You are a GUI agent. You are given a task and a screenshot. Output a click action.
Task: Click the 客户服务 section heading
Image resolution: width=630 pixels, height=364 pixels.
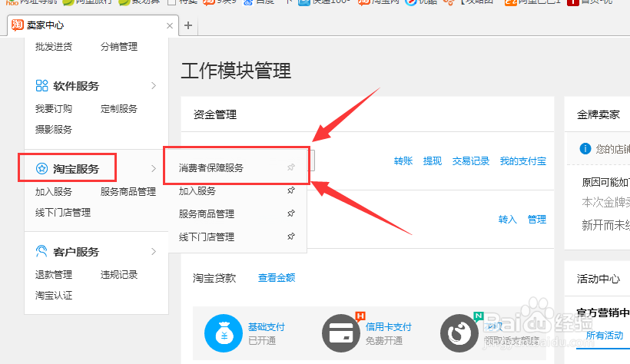(76, 252)
